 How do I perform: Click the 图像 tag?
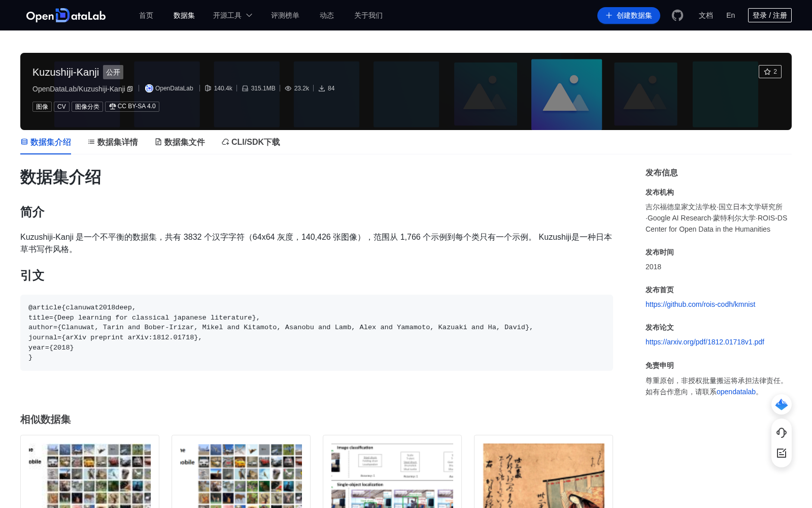point(42,107)
